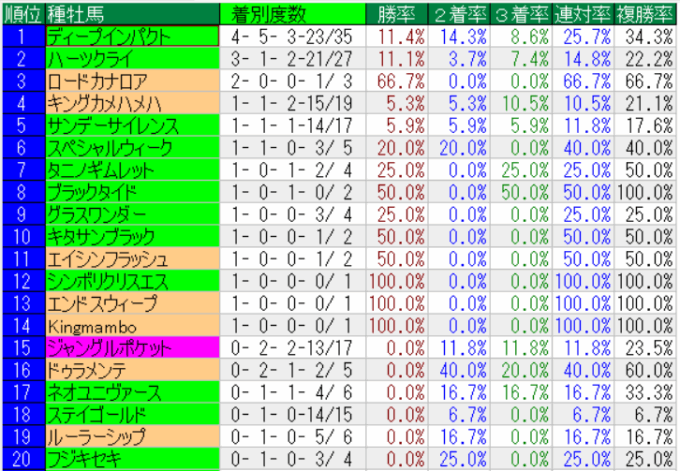Click the ステイゴールド sire name
This screenshot has width=680, height=471.
pyautogui.click(x=130, y=415)
